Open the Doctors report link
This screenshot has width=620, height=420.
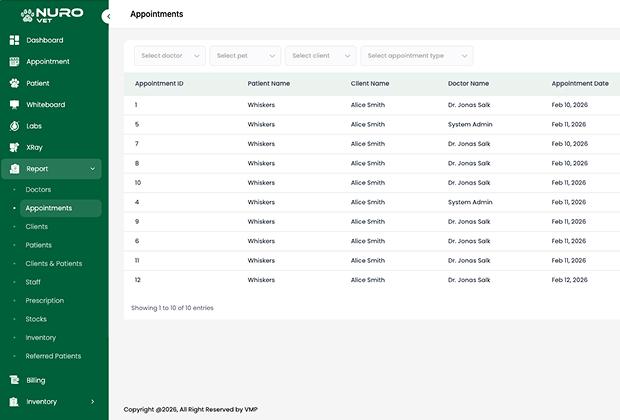[38, 189]
